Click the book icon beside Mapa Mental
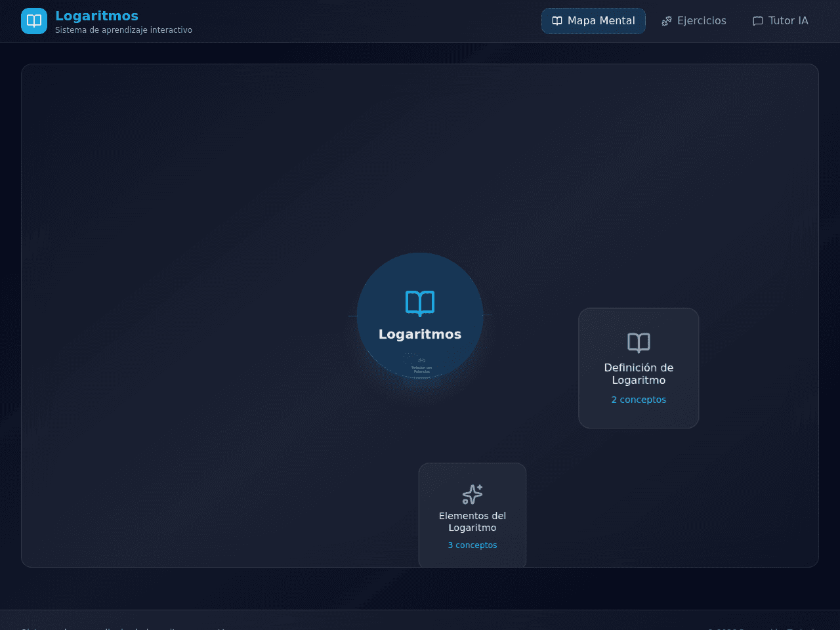This screenshot has height=630, width=840. [x=557, y=21]
